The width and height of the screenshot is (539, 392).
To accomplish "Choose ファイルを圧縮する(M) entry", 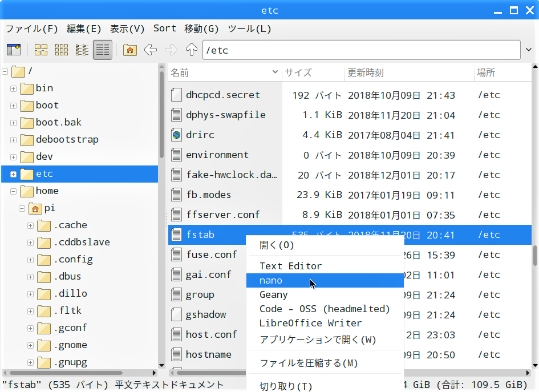I will (x=325, y=363).
